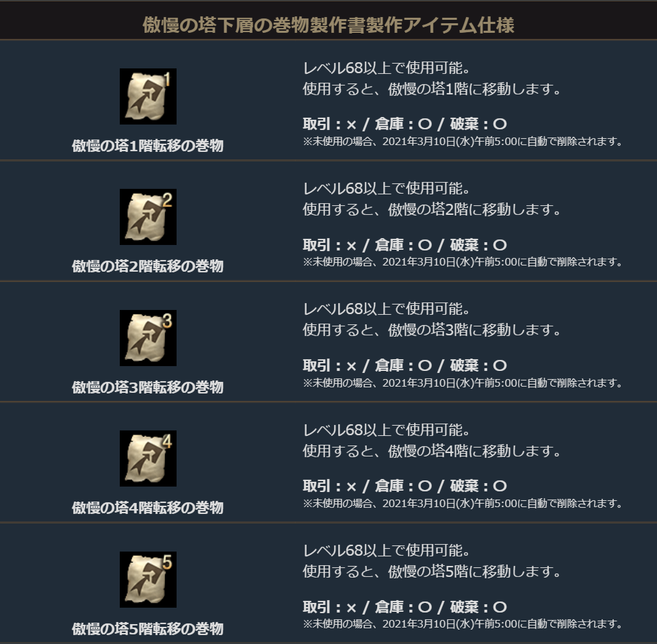Select the 傲慢の塔3階転移の巻物 item name
The image size is (657, 644).
point(148,387)
